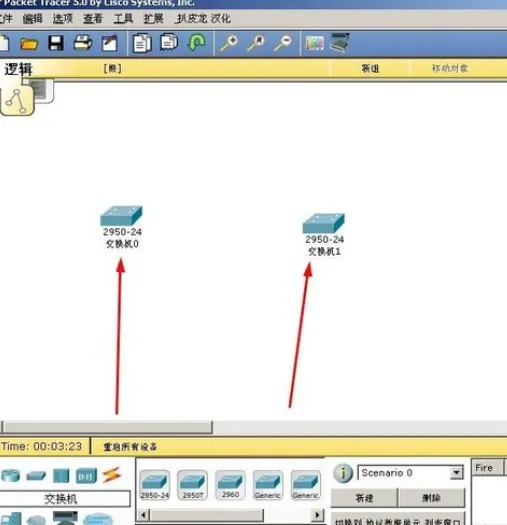Click device list scroll left arrow
The width and height of the screenshot is (507, 525).
click(144, 515)
